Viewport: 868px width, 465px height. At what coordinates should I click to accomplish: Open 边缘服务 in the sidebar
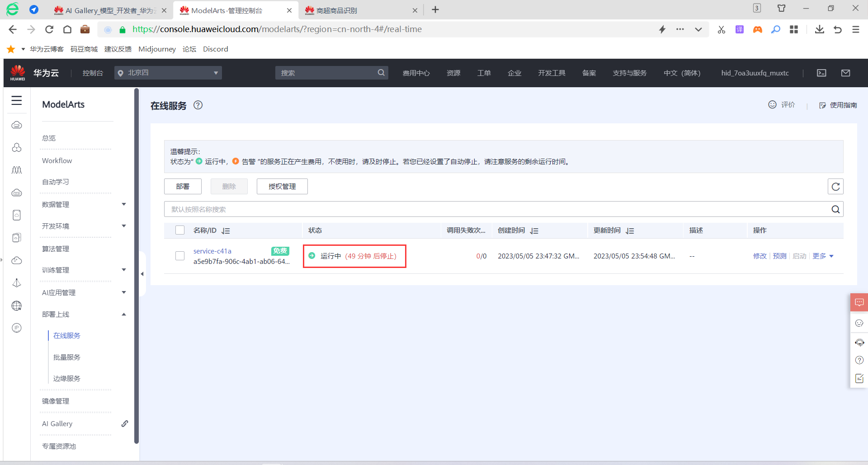pyautogui.click(x=67, y=378)
